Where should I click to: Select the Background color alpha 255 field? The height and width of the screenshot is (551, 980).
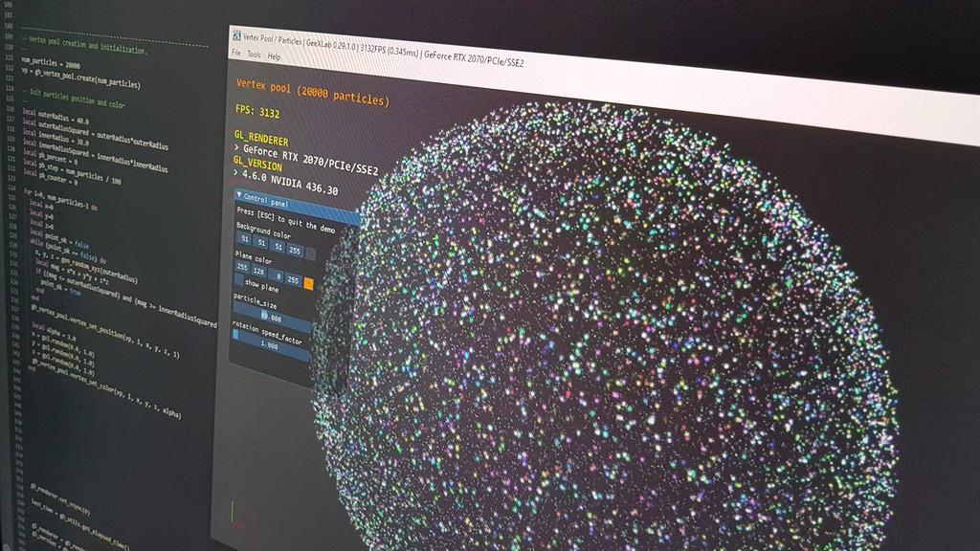point(295,250)
